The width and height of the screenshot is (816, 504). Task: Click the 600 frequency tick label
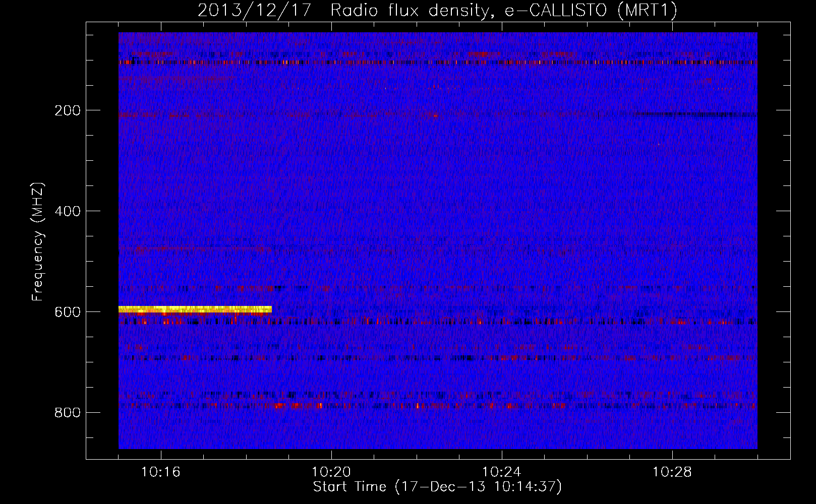tap(67, 312)
